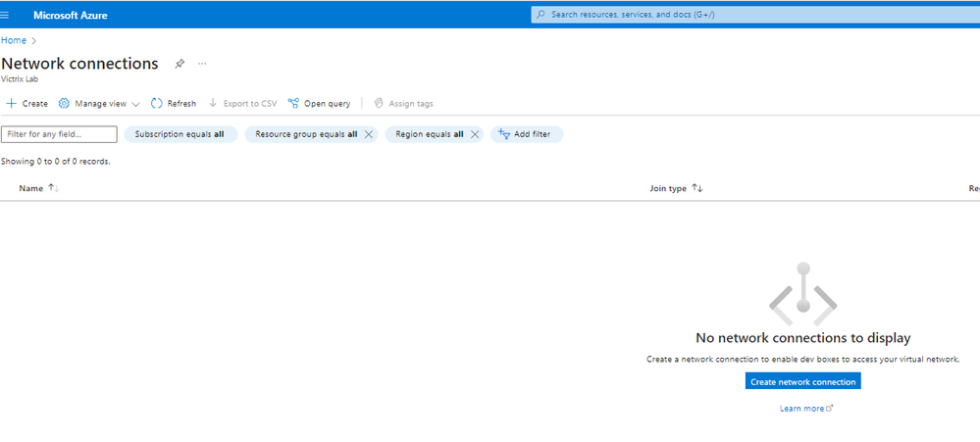Click Open query label
980x442 pixels.
click(x=327, y=104)
